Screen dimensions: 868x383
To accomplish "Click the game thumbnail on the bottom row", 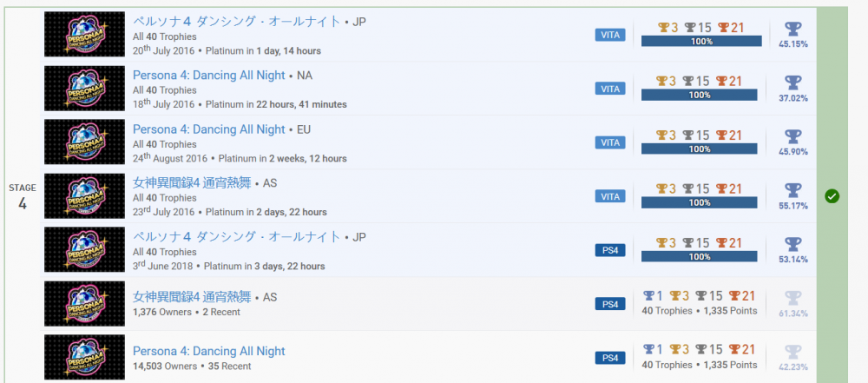I will (83, 358).
